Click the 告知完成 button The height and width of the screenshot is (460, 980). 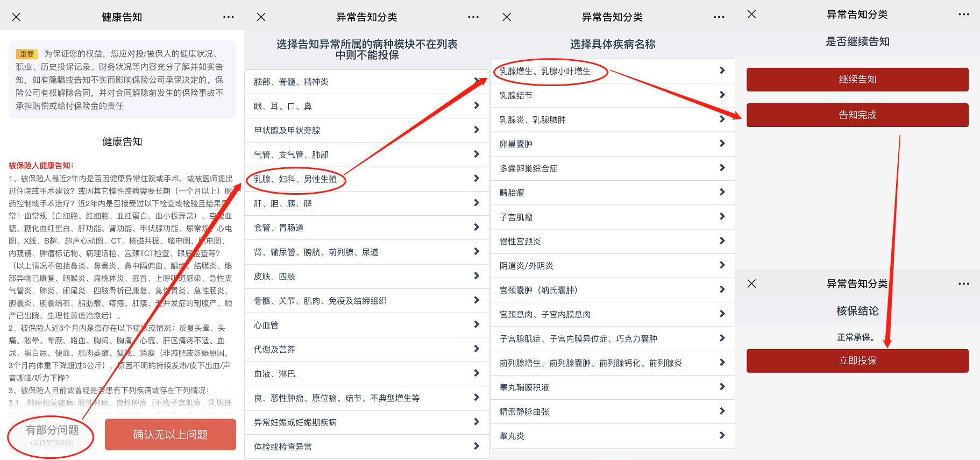tap(857, 115)
